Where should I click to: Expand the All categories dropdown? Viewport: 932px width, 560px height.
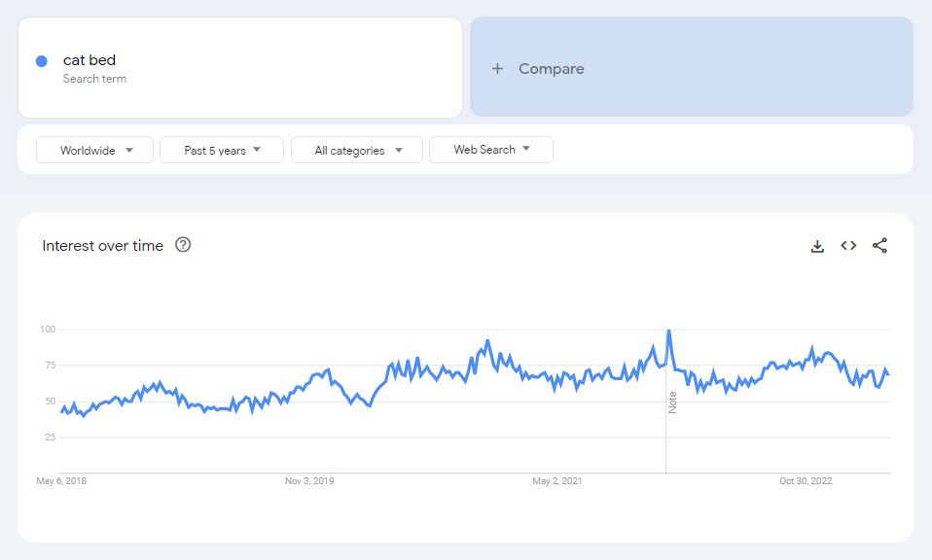click(x=357, y=150)
